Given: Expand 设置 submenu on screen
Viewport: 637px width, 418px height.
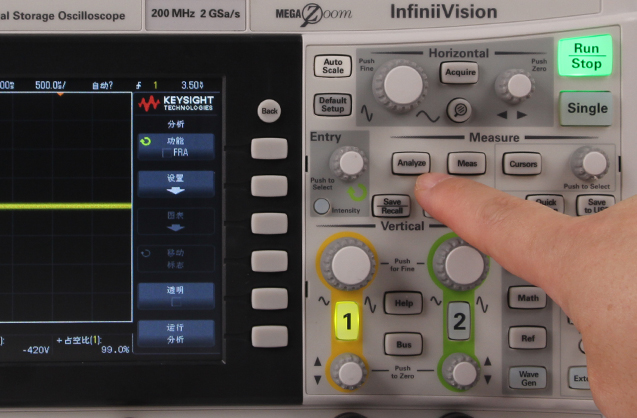Looking at the screenshot, I should point(176,184).
